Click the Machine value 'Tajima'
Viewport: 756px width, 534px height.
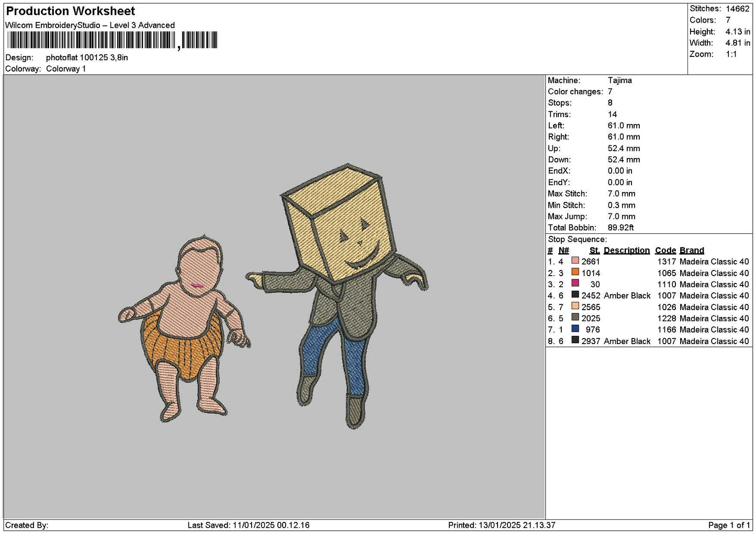click(620, 81)
